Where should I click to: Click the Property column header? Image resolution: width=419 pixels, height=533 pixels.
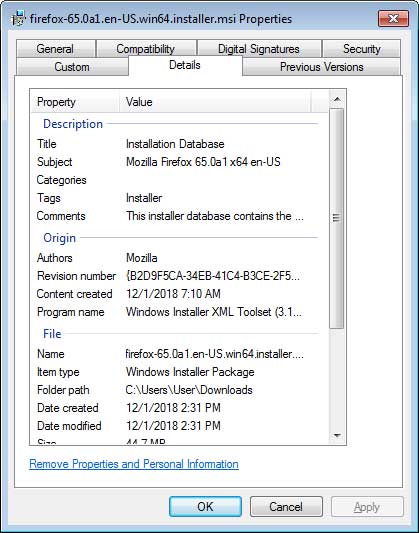[75, 102]
